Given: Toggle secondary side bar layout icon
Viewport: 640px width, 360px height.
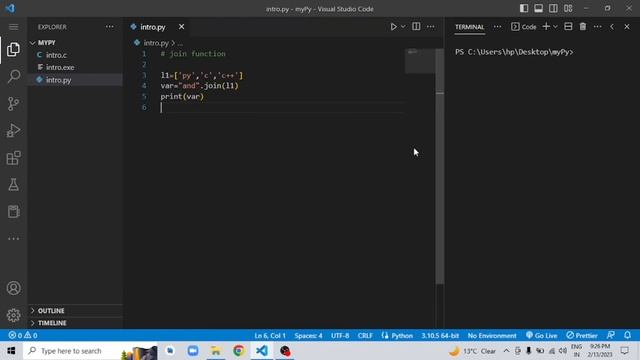Looking at the screenshot, I should [x=553, y=9].
